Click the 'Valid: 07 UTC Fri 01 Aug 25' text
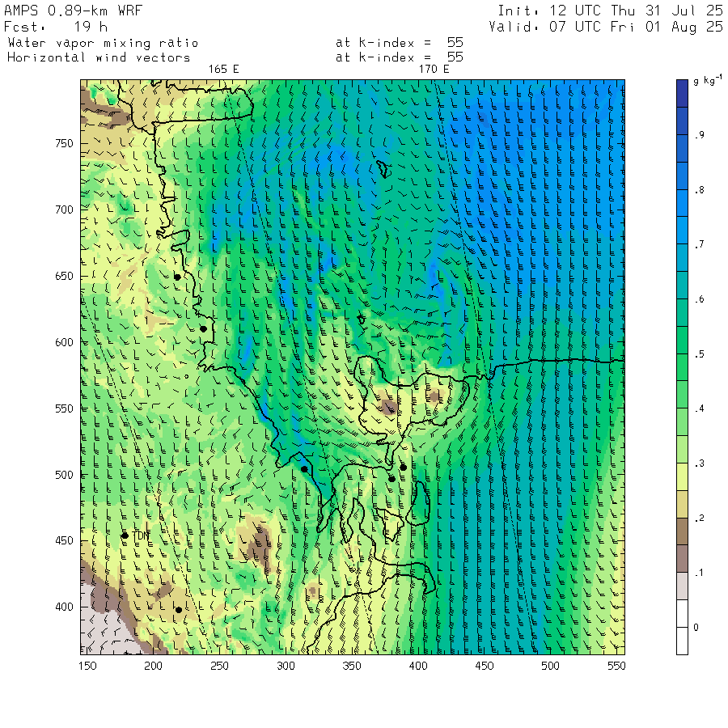This screenshot has width=728, height=728. [605, 27]
